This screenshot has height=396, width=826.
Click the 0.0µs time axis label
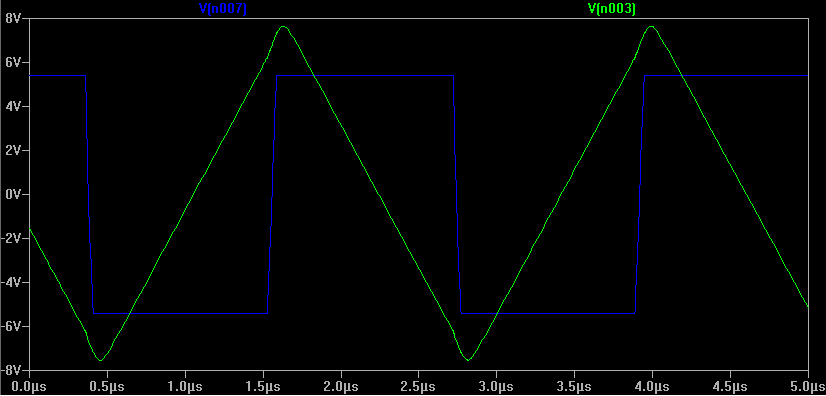click(29, 387)
